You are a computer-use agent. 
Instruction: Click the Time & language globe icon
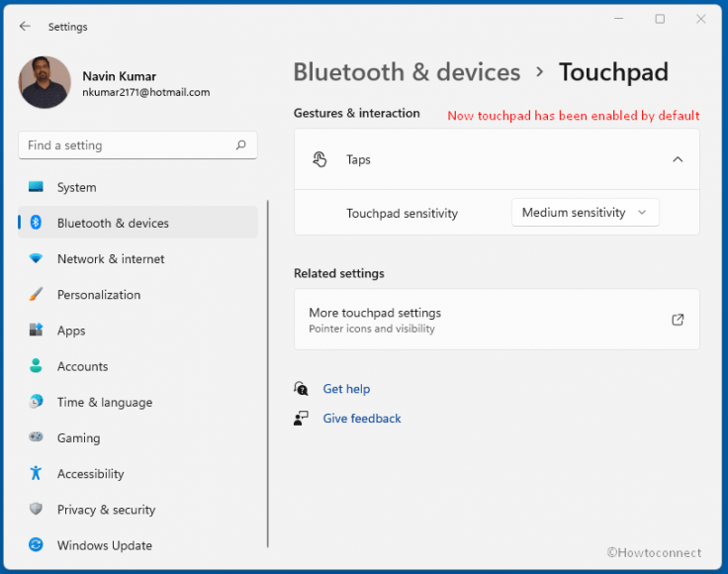36,401
